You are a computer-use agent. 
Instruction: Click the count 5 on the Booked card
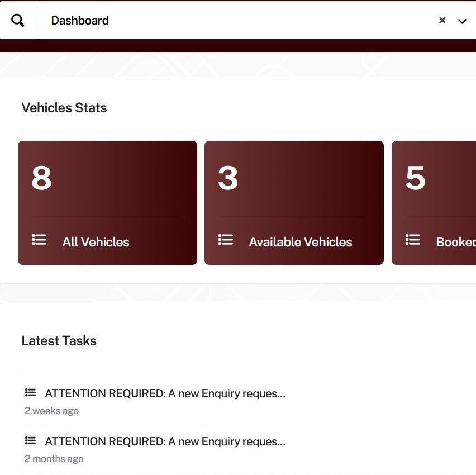click(x=415, y=178)
